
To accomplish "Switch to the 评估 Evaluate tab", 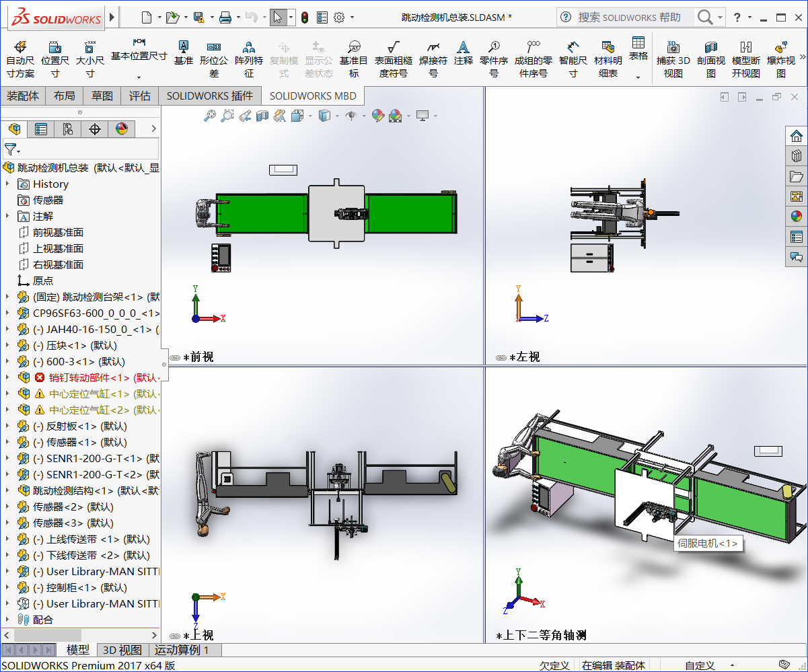I will point(140,96).
